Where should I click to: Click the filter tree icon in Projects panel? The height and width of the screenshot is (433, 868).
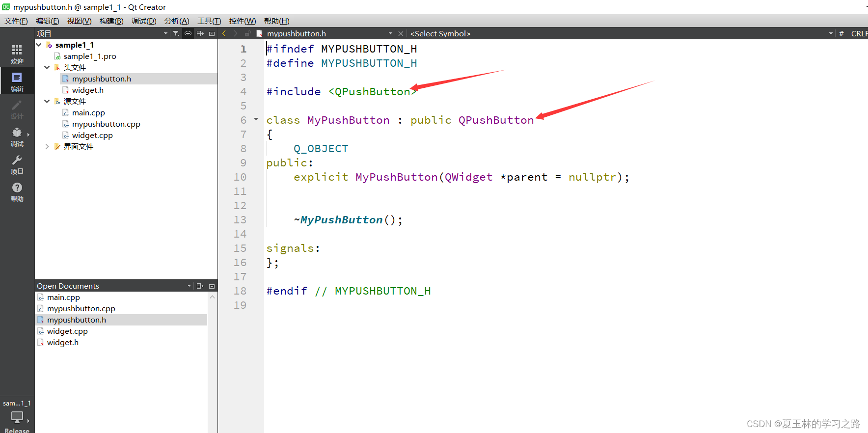176,33
